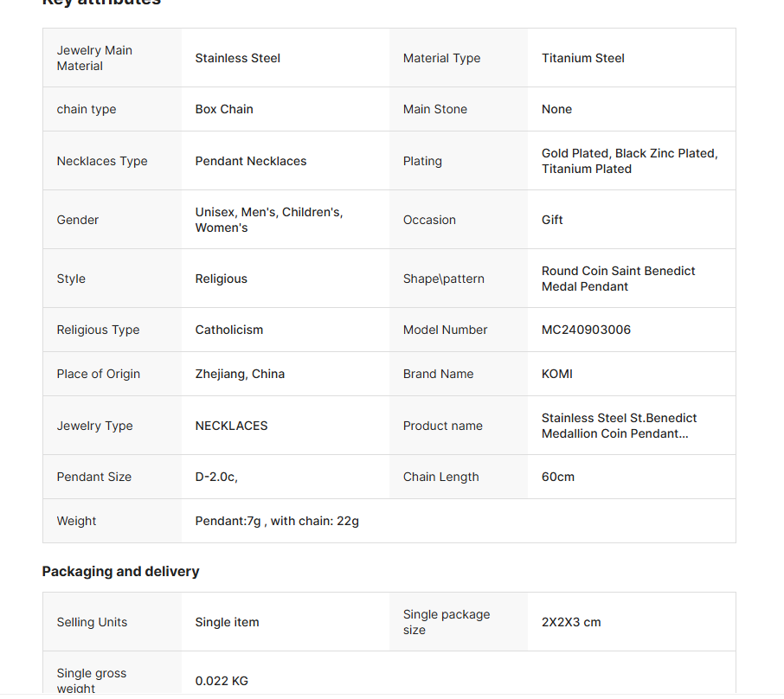Click the truncated Product name value

click(619, 426)
